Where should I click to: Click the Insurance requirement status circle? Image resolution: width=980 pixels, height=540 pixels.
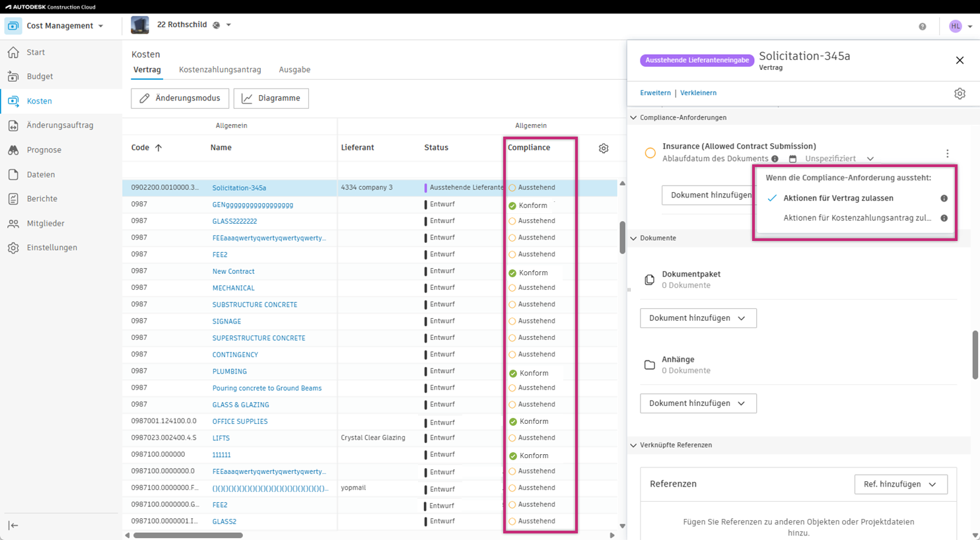(x=650, y=153)
